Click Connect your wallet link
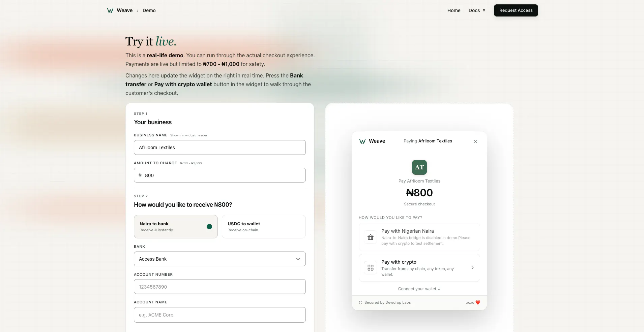The image size is (644, 332). point(419,289)
